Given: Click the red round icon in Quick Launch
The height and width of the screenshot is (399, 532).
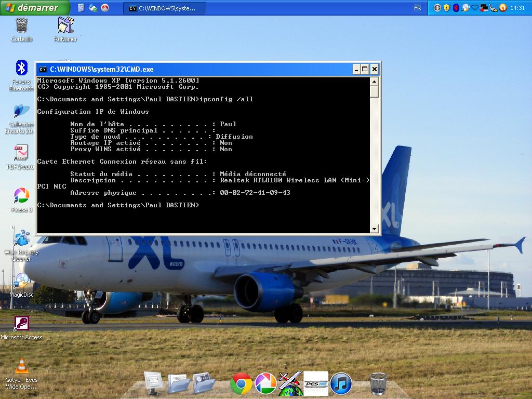Looking at the screenshot, I should 105,8.
